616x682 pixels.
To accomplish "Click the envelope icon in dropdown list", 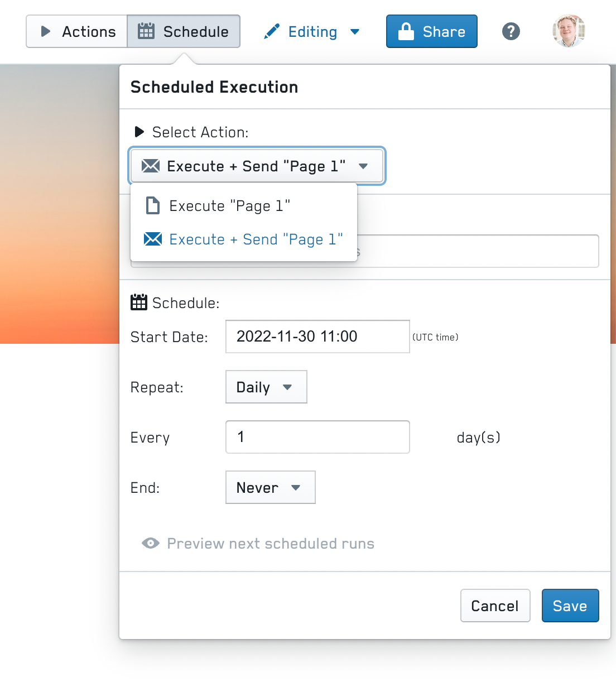I will 153,239.
